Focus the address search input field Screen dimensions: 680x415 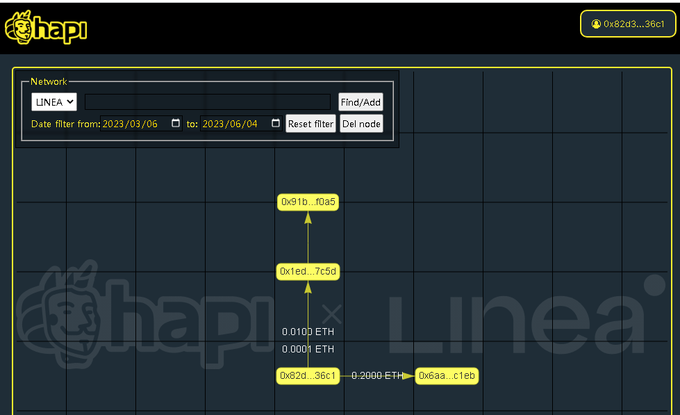coord(207,102)
